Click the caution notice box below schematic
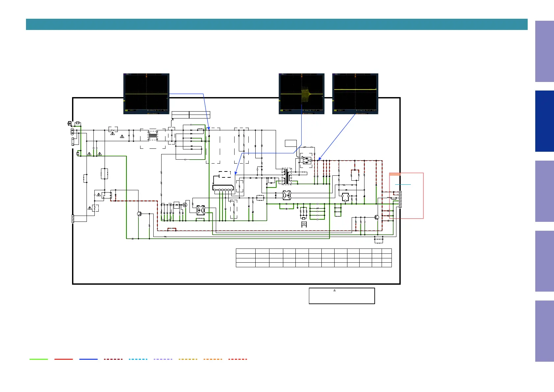Screen dimensions: 554x392 click(342, 296)
